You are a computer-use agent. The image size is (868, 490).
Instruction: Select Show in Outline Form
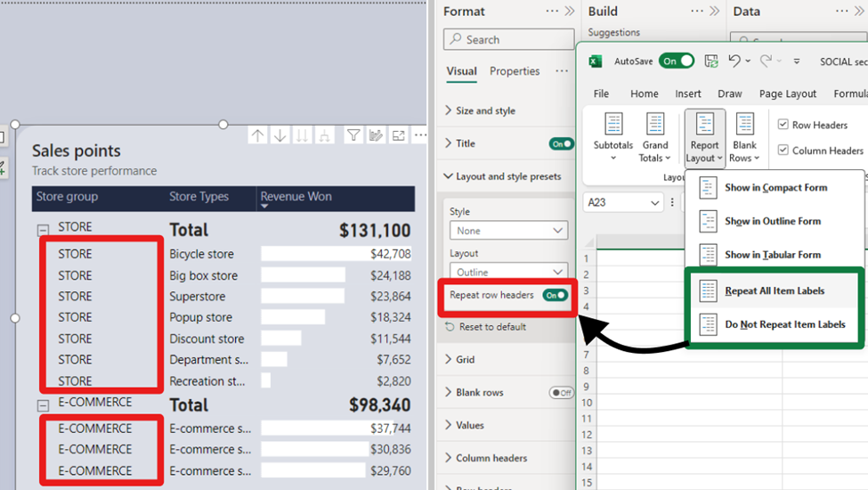click(775, 222)
